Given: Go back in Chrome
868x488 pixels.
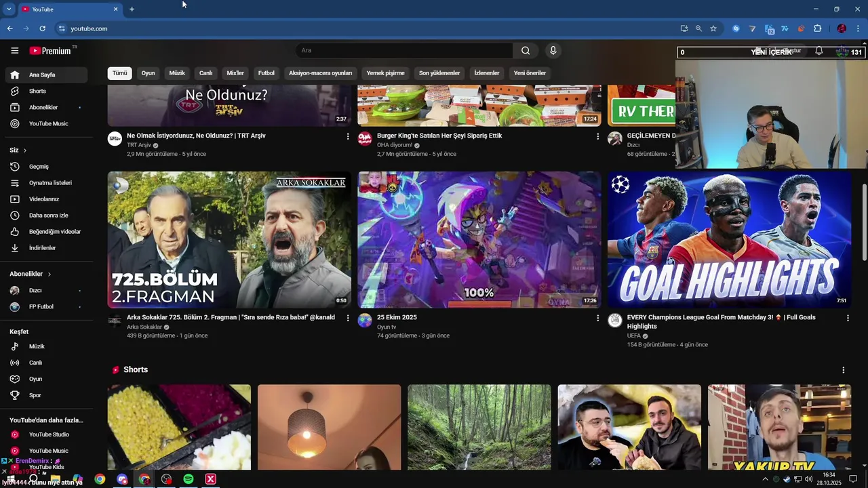Looking at the screenshot, I should pyautogui.click(x=9, y=28).
